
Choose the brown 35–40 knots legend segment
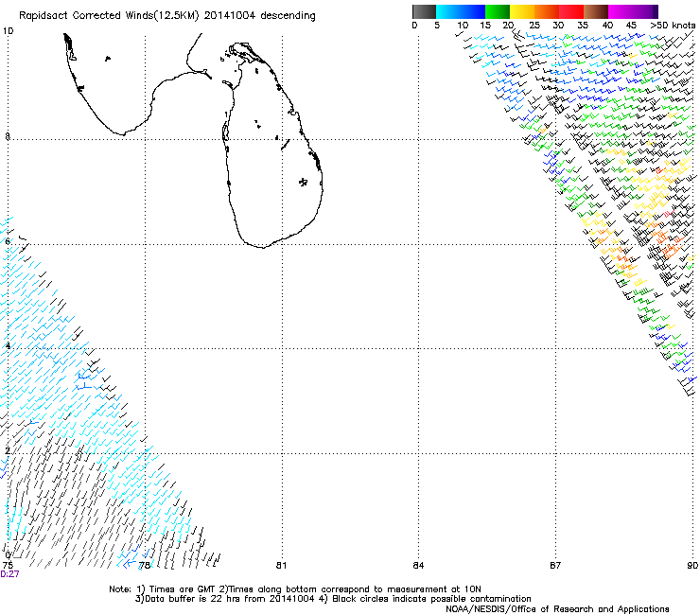(x=596, y=11)
